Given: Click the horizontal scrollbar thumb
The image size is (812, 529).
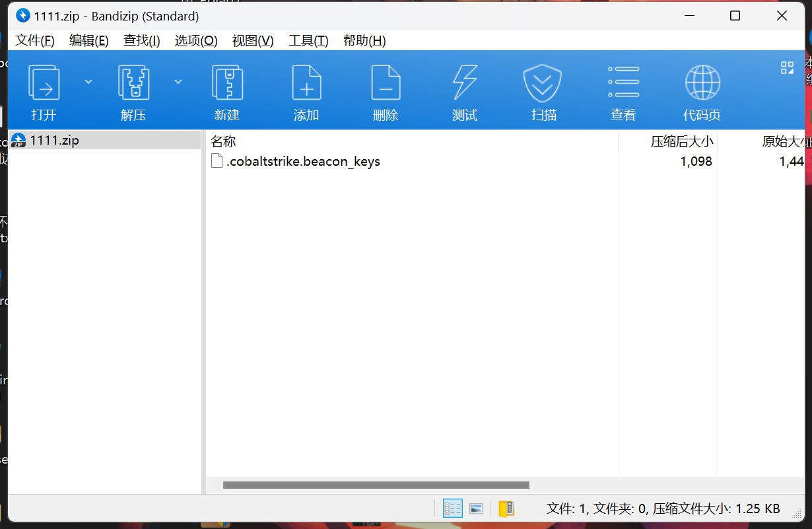Looking at the screenshot, I should 376,485.
